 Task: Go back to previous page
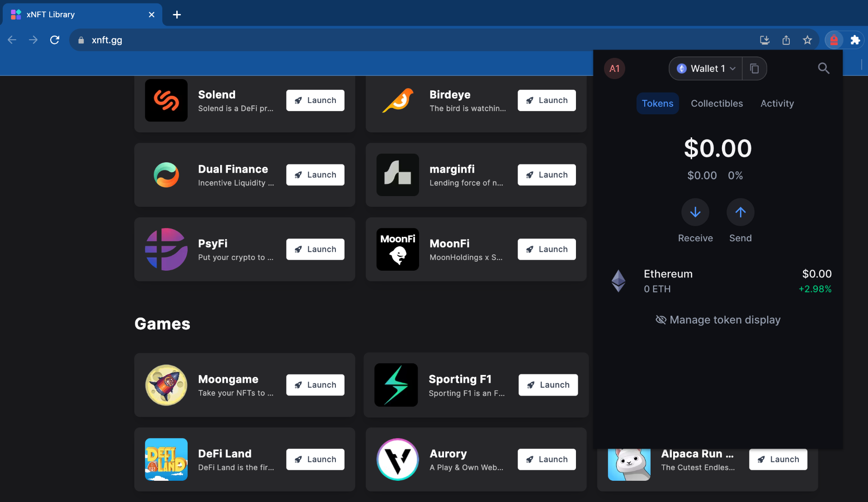[12, 40]
